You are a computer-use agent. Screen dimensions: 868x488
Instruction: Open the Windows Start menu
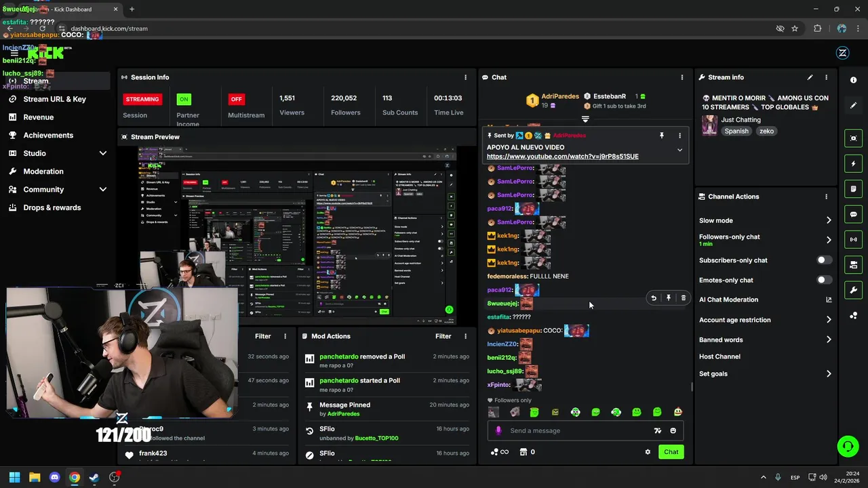click(14, 477)
